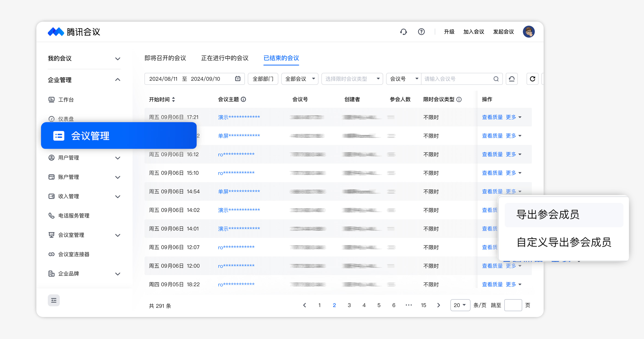
Task: Select 导出参会成员 from the menu
Action: (x=548, y=215)
